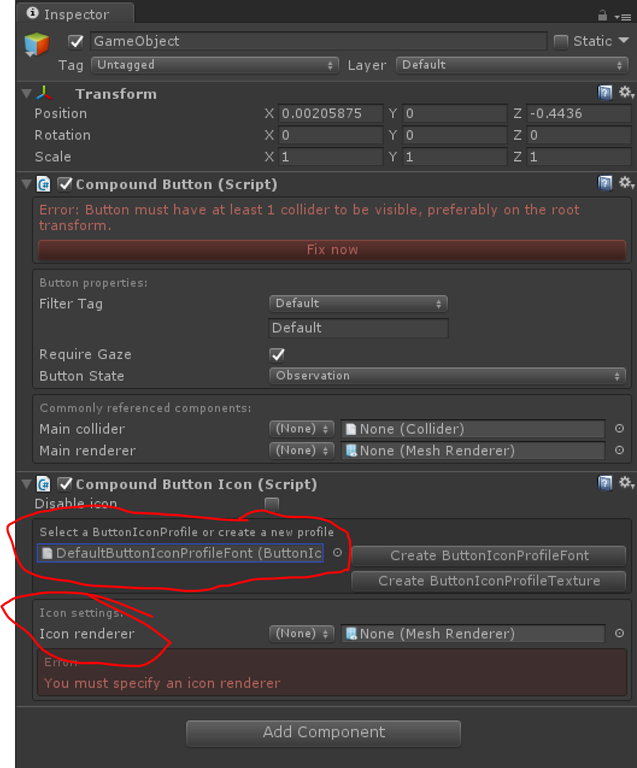Open Compound Button script help icon

[605, 183]
